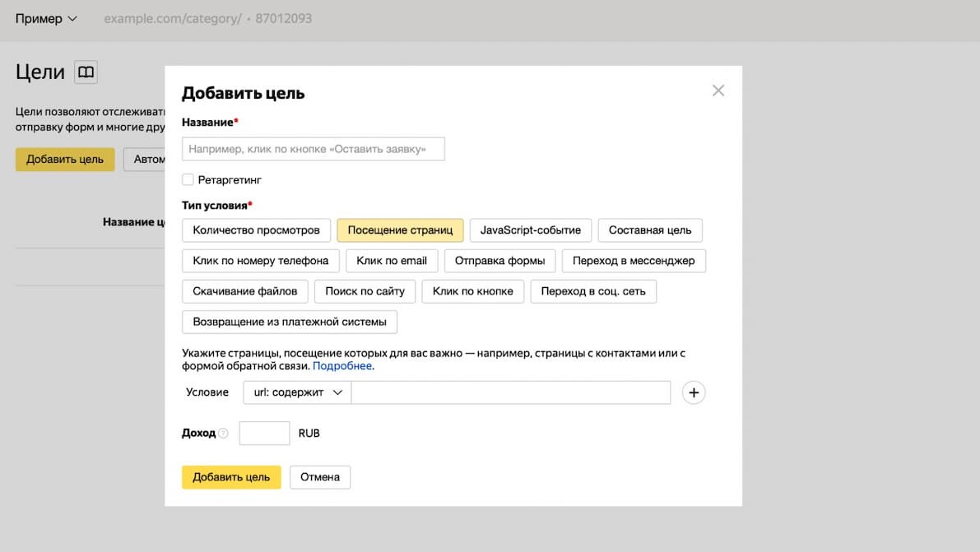
Task: Expand the Пример counter dropdown
Action: (x=46, y=18)
